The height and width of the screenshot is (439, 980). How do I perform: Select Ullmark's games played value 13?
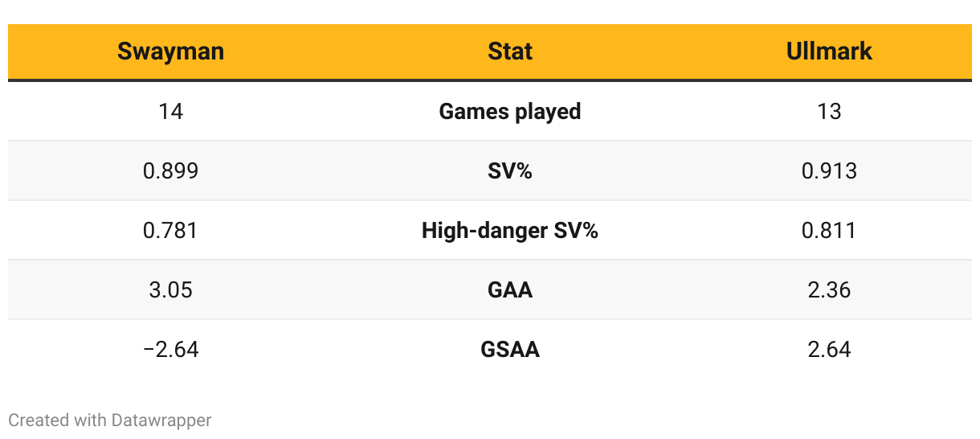point(829,111)
